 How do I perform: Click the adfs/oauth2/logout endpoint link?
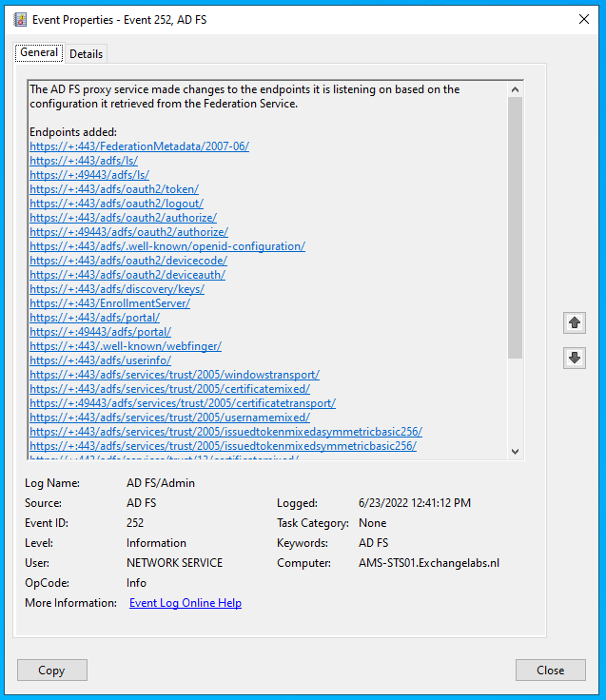[x=116, y=204]
